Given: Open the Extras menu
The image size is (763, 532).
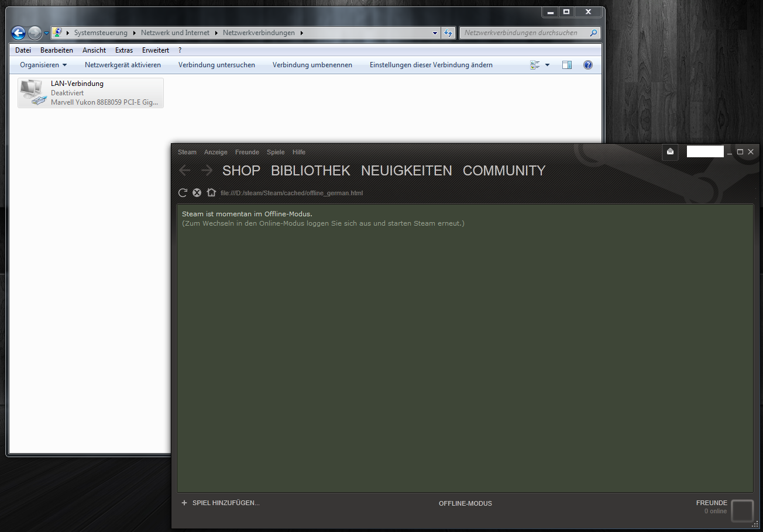Looking at the screenshot, I should 124,50.
